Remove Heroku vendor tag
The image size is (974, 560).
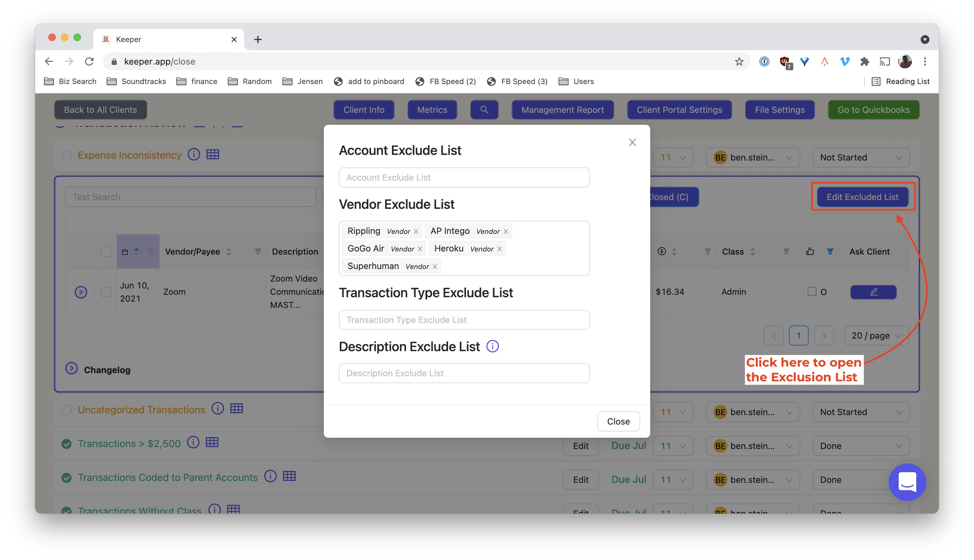tap(500, 249)
